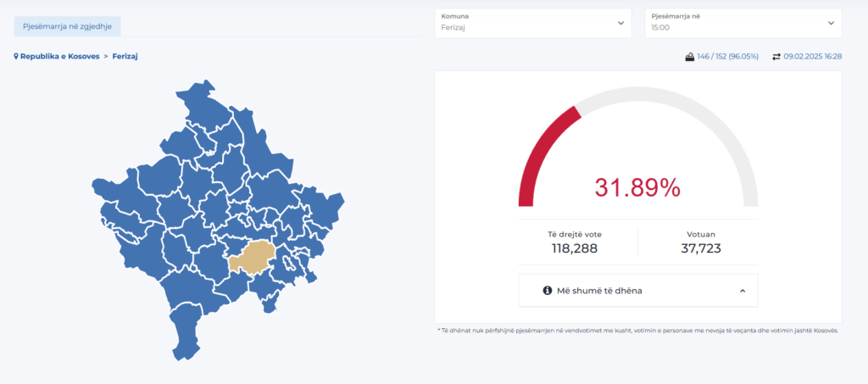
Task: Open the Pjesëmarrja në time dropdown
Action: coord(743,23)
